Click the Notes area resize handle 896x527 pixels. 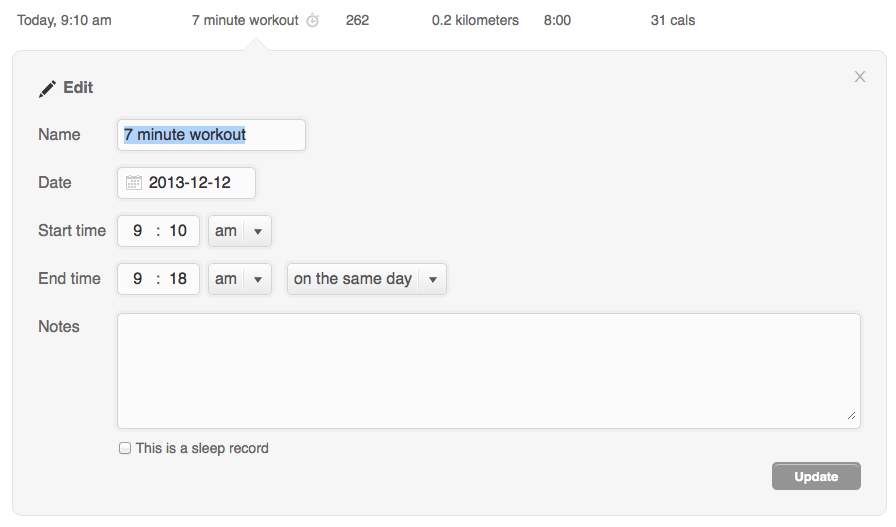pos(851,416)
